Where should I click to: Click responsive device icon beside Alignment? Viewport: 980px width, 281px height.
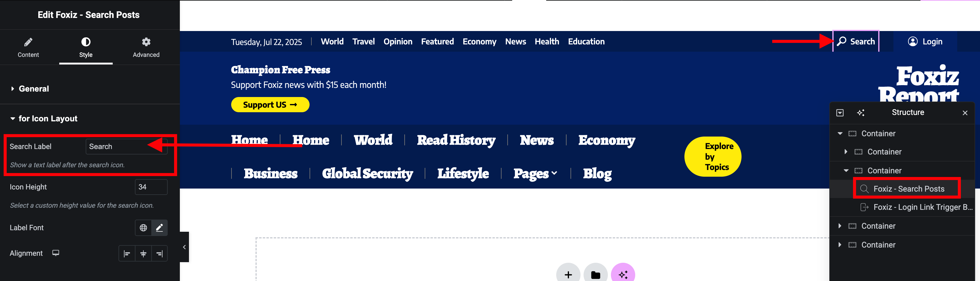click(56, 253)
